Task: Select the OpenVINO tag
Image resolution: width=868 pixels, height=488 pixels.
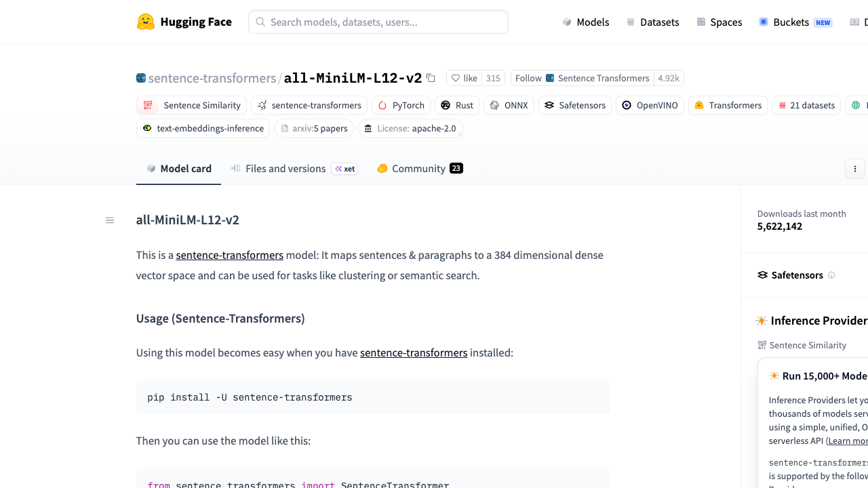Action: [650, 105]
